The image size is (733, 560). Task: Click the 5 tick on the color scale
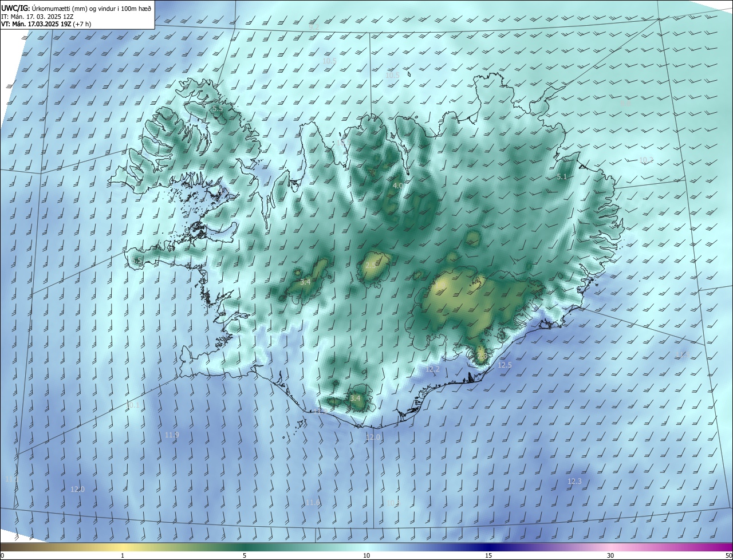[x=245, y=555]
